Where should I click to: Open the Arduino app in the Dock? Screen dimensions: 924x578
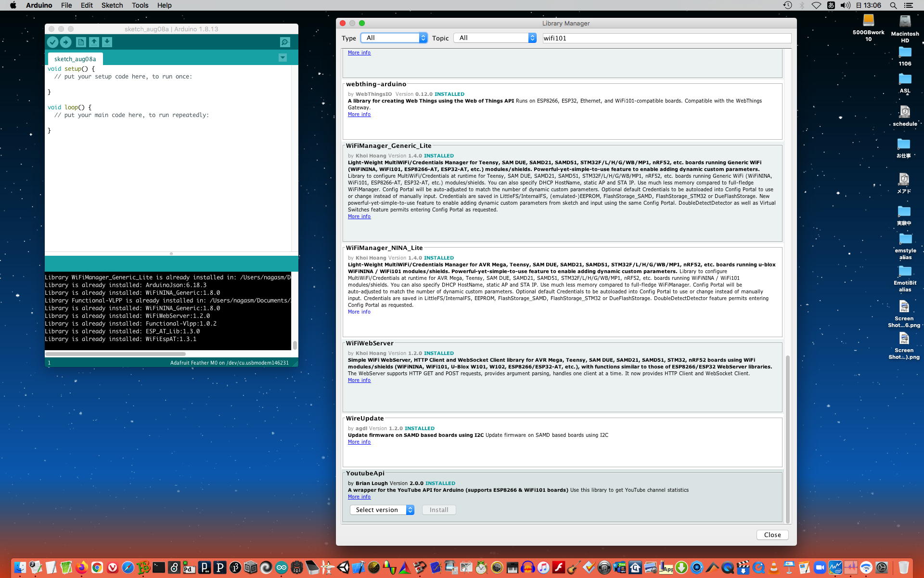(282, 567)
